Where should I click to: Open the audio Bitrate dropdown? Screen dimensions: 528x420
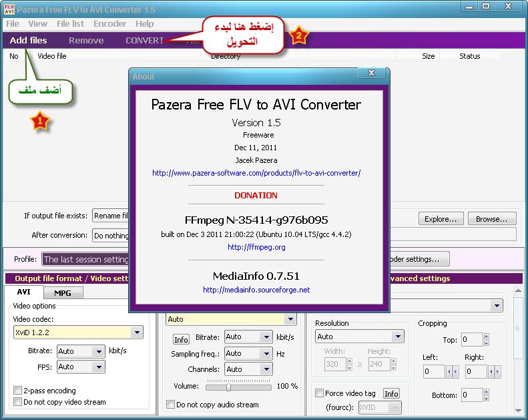click(248, 337)
